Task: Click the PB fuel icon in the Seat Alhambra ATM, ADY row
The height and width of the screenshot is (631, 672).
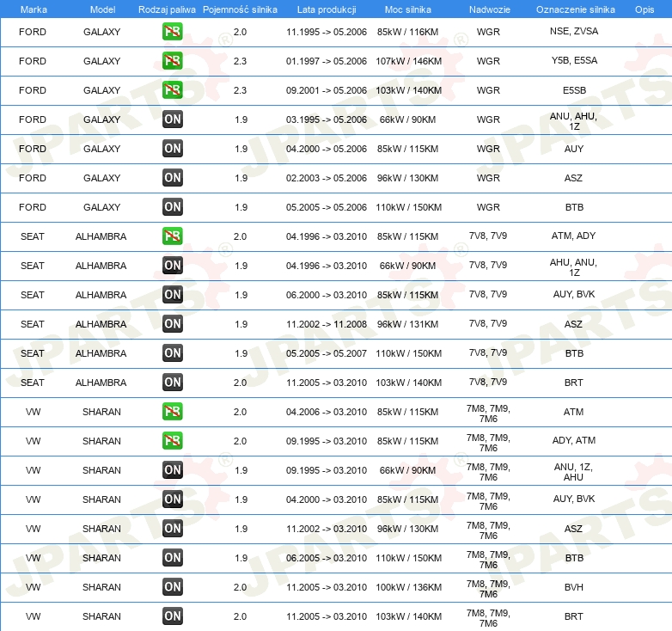Action: (172, 236)
